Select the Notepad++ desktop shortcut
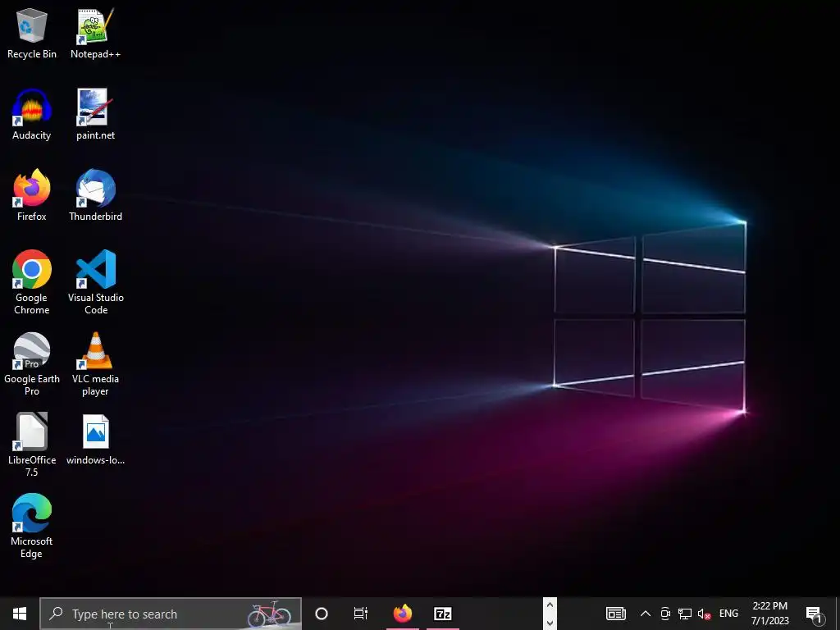This screenshot has height=630, width=840. pyautogui.click(x=95, y=34)
